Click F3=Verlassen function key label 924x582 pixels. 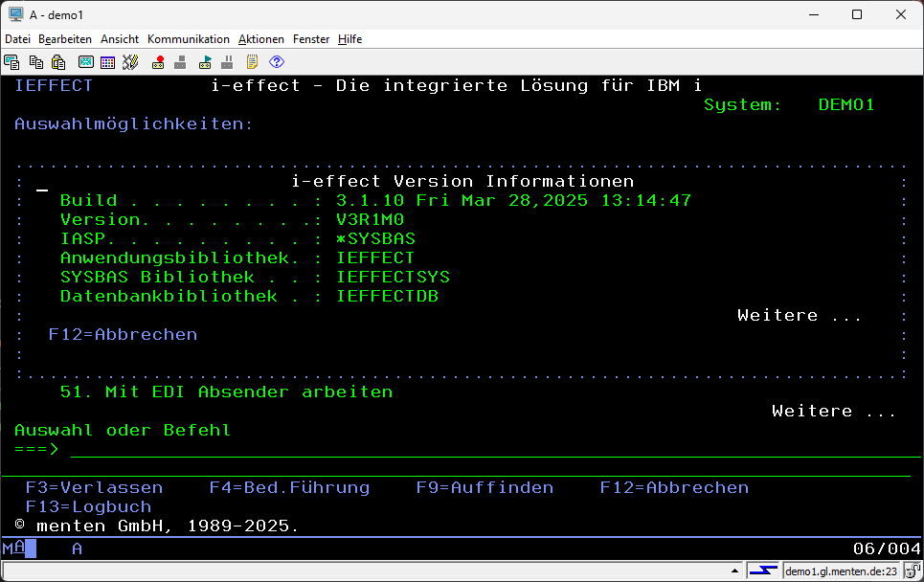tap(94, 488)
